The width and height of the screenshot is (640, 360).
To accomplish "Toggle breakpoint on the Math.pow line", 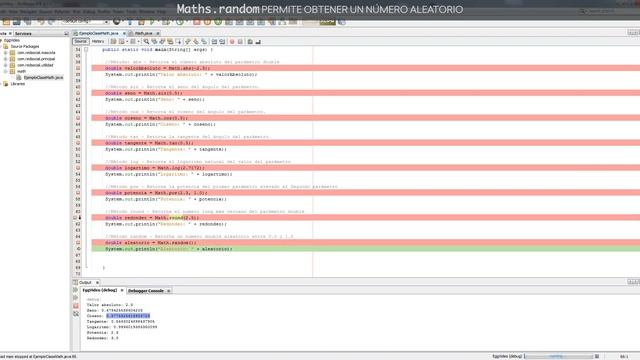I will [78, 193].
